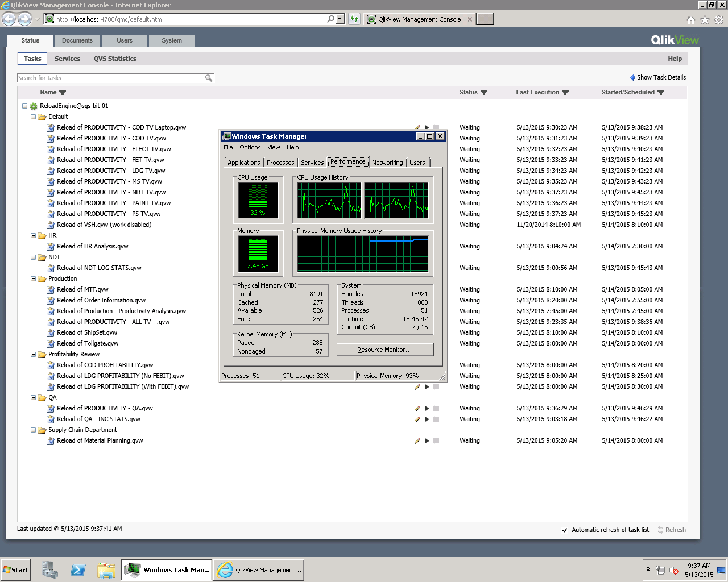Collapse the Supply Chain Department folder
The height and width of the screenshot is (582, 728).
33,430
